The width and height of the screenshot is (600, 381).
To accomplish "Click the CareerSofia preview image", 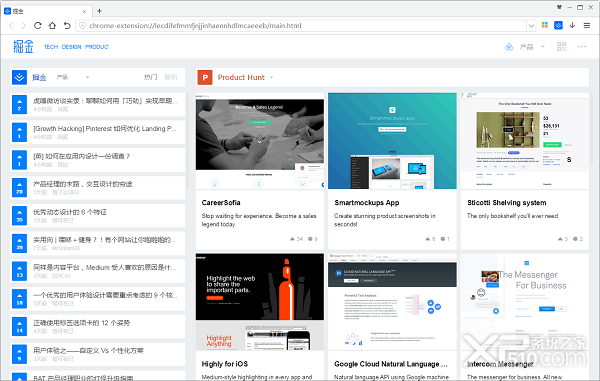I will pos(260,141).
